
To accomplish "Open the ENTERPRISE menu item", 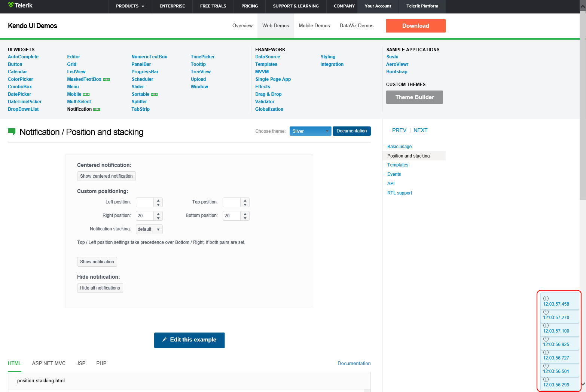I will click(x=172, y=6).
